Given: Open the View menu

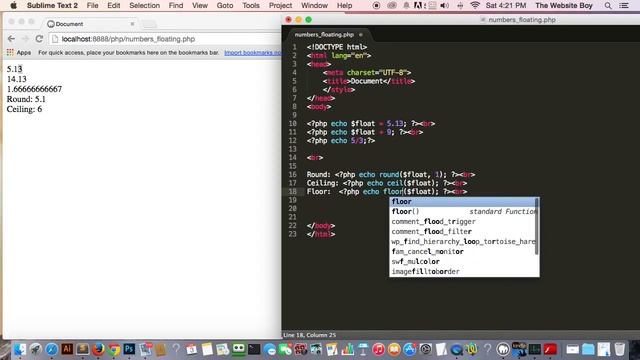Looking at the screenshot, I should [200, 5].
